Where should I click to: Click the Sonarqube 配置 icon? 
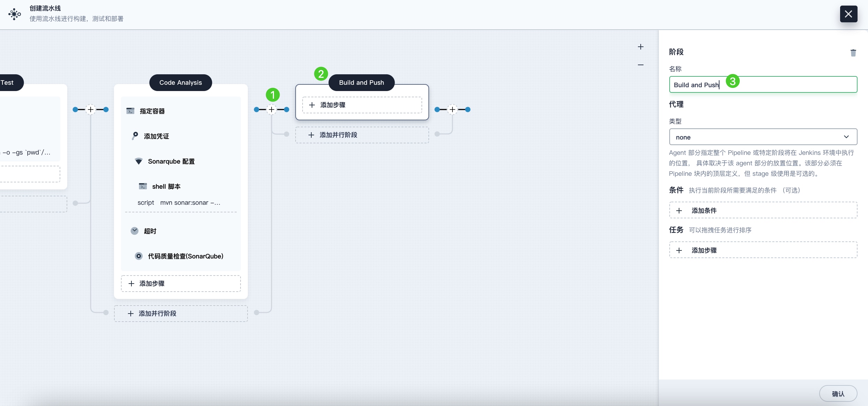[x=137, y=161]
